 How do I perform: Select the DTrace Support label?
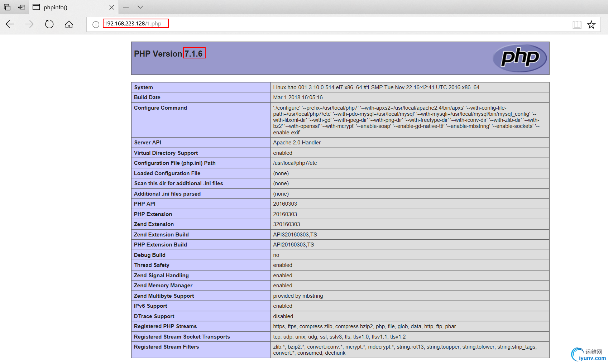point(154,316)
